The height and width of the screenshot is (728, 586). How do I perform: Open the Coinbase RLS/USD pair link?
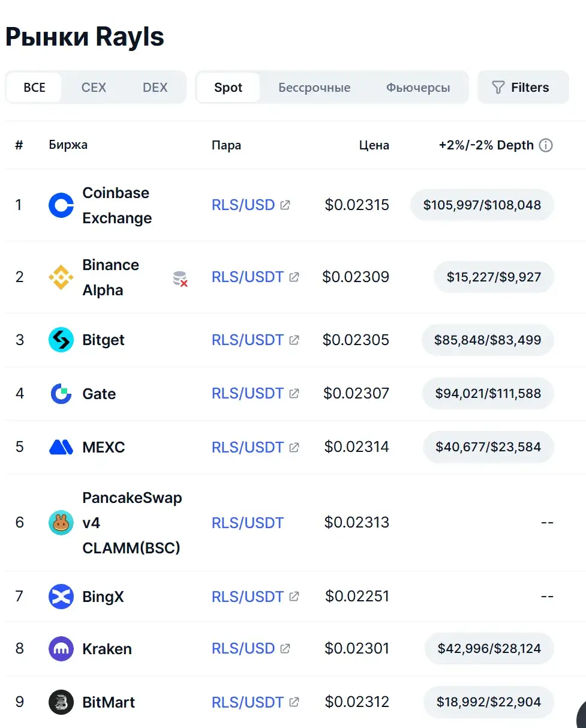point(244,205)
